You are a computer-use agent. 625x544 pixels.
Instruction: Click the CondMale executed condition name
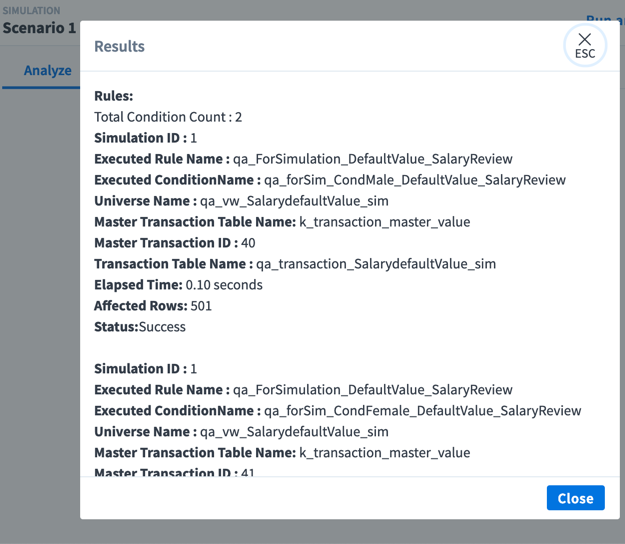[x=414, y=180]
